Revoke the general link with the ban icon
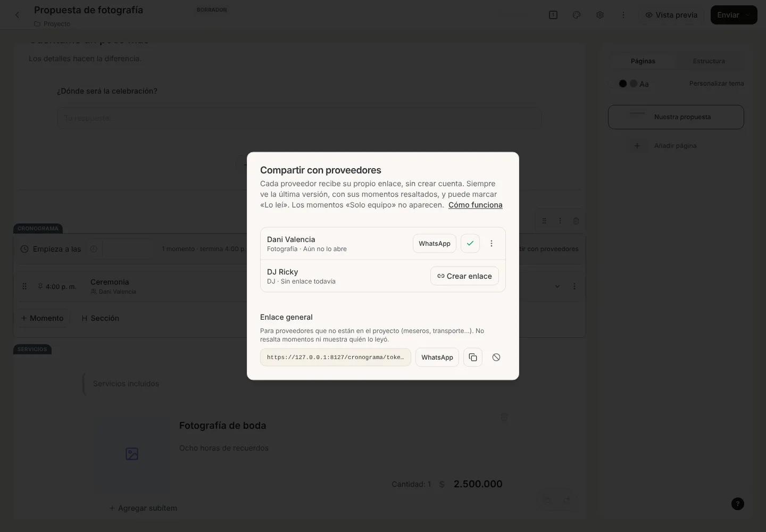The image size is (766, 532). point(496,358)
